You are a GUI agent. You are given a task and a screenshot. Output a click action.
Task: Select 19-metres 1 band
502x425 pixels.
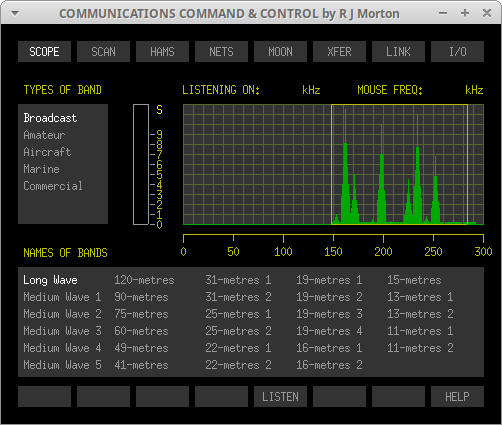(x=329, y=280)
